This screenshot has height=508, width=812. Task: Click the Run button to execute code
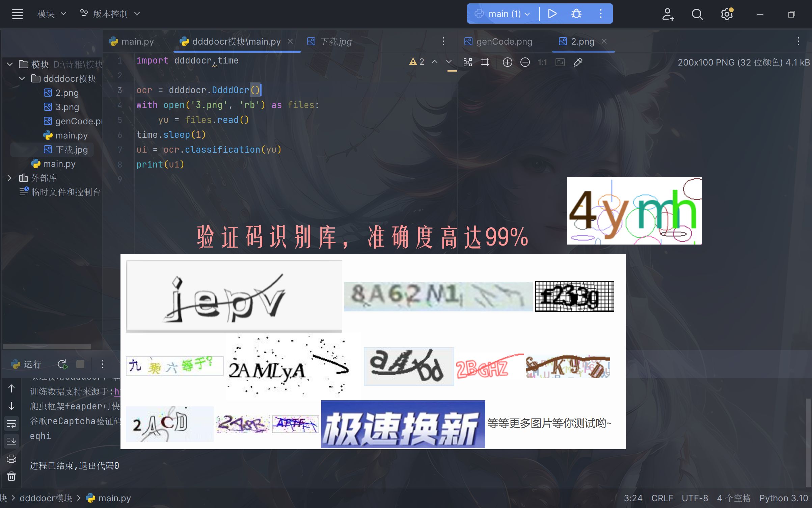[x=552, y=14]
